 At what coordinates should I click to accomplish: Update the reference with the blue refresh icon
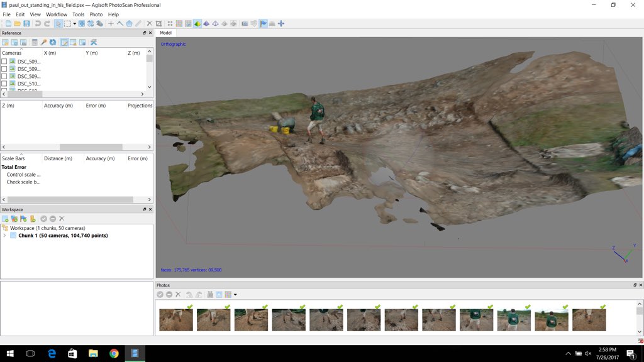(x=53, y=42)
